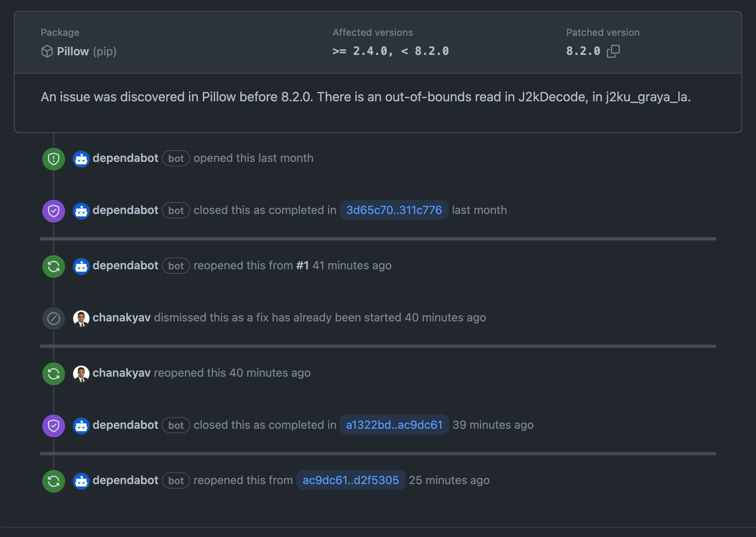Open dependabot name in ac9dc61..d2f5305 row
The height and width of the screenshot is (537, 756).
[125, 480]
